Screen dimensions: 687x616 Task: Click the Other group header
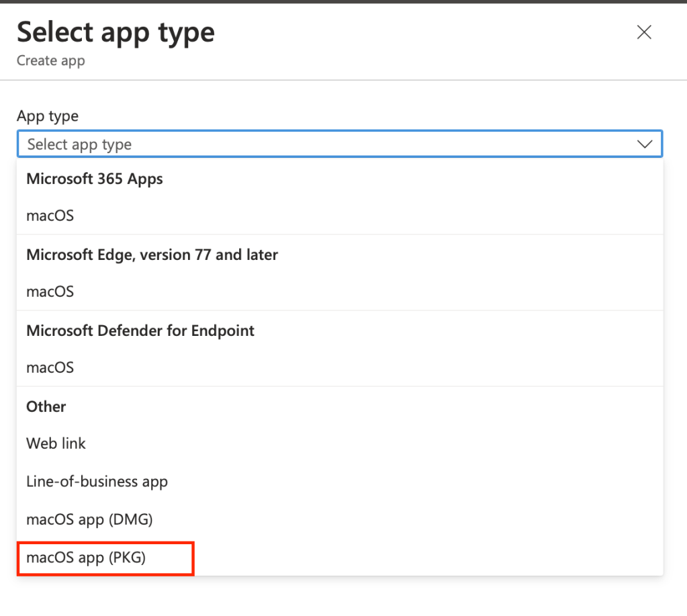[46, 407]
